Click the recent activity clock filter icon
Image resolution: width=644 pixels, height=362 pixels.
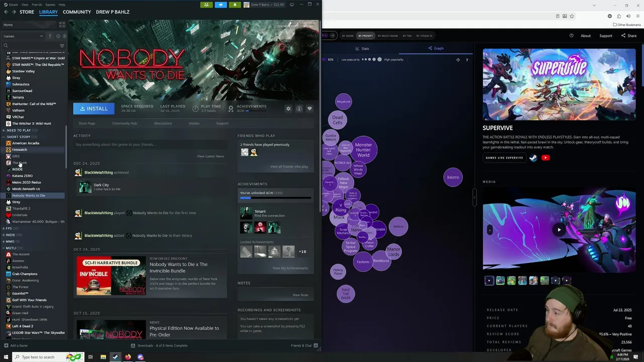coord(58,36)
